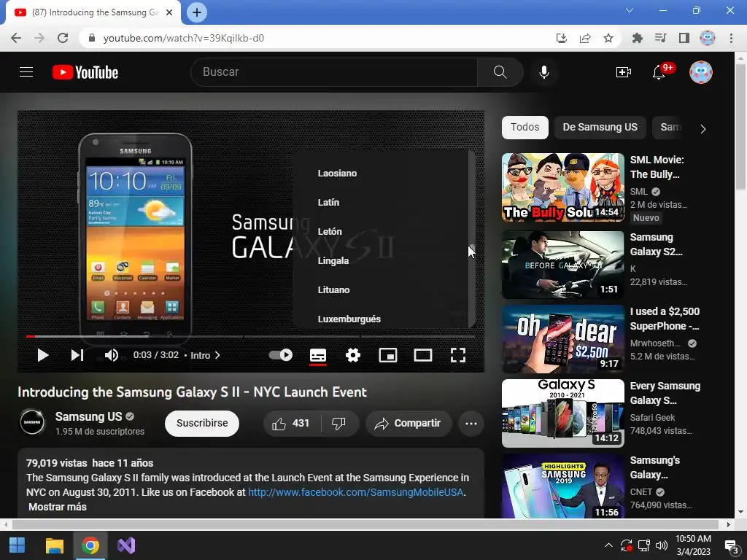Screen dimensions: 747x560
Task: Open File Explorer from taskbar
Action: 54,545
